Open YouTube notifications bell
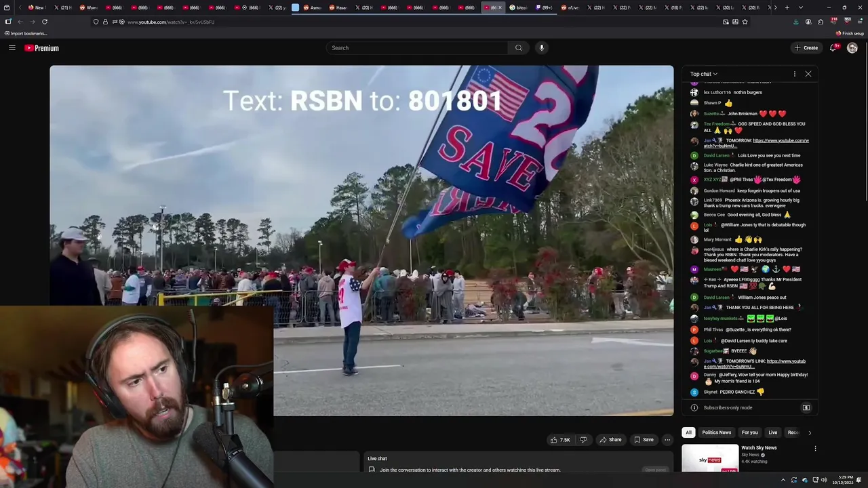 click(x=833, y=47)
